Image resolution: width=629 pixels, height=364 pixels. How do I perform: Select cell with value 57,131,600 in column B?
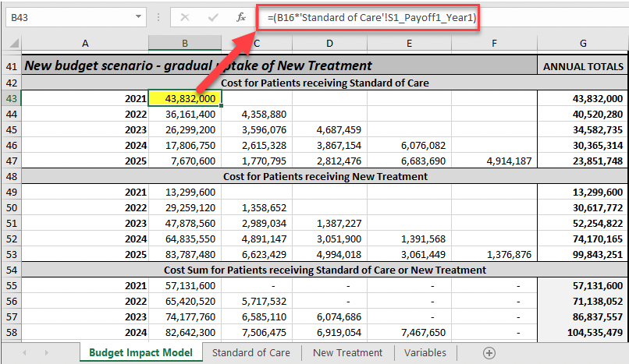[x=185, y=285]
